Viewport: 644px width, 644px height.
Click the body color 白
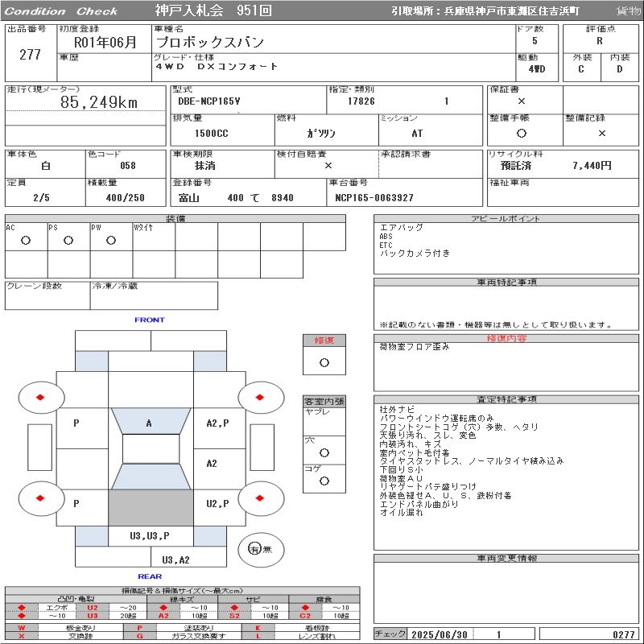pos(46,166)
